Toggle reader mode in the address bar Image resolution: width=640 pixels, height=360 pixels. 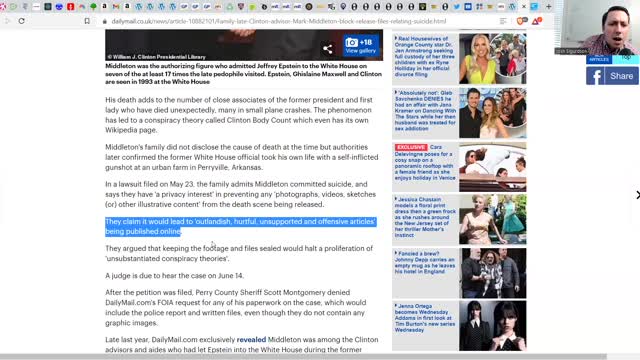pyautogui.click(x=503, y=21)
